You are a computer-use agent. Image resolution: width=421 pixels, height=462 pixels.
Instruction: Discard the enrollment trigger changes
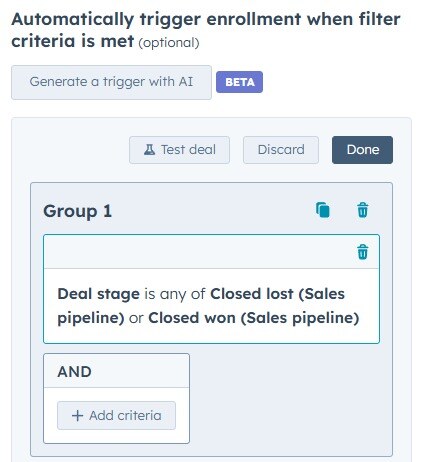(x=281, y=150)
